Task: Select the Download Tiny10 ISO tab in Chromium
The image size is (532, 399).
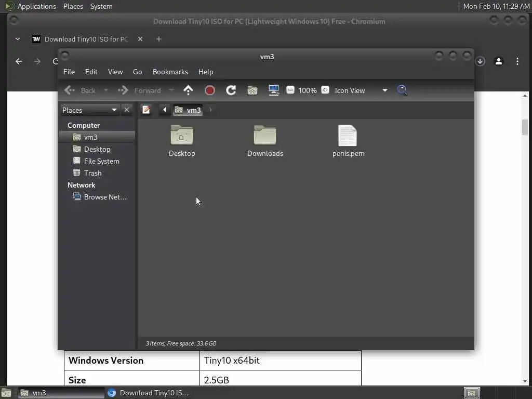Action: pyautogui.click(x=87, y=39)
